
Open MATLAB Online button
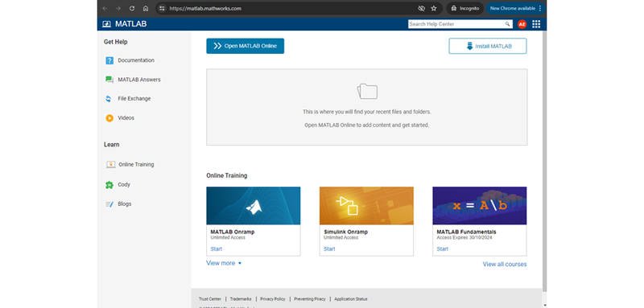pyautogui.click(x=246, y=46)
